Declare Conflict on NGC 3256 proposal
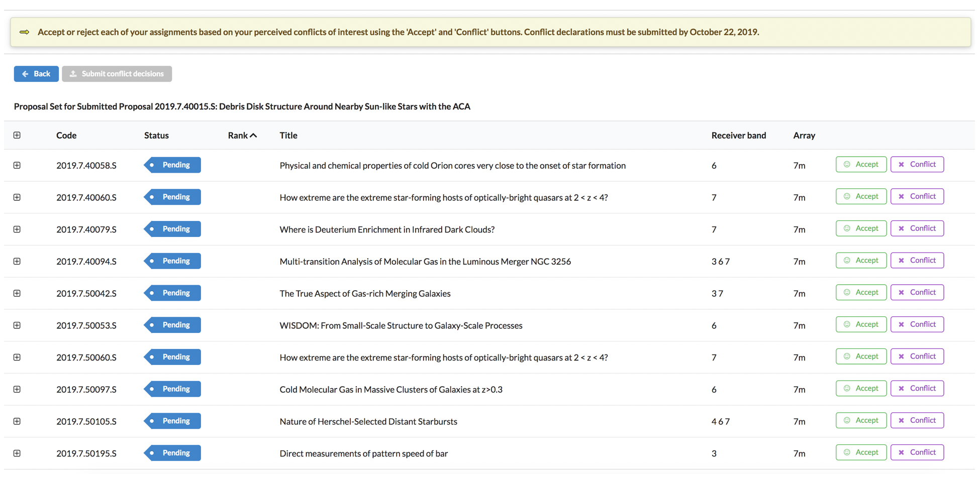Viewport: 980px width, 481px height. point(917,260)
